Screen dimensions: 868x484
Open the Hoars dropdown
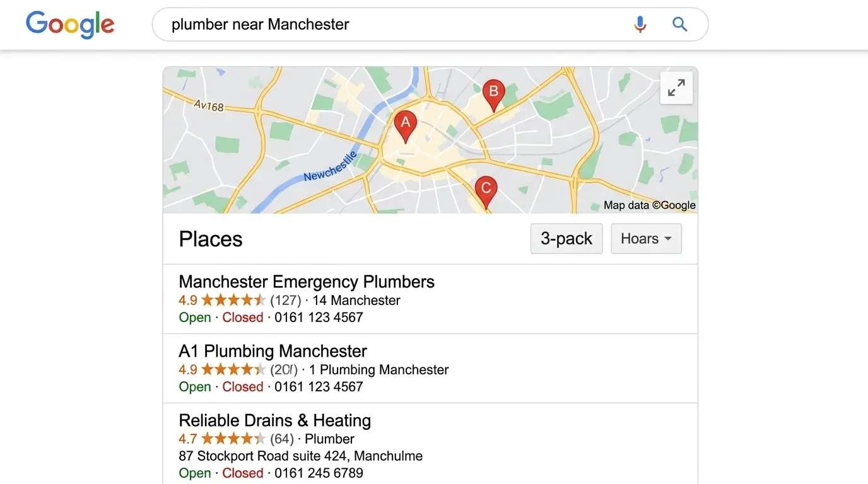coord(645,238)
